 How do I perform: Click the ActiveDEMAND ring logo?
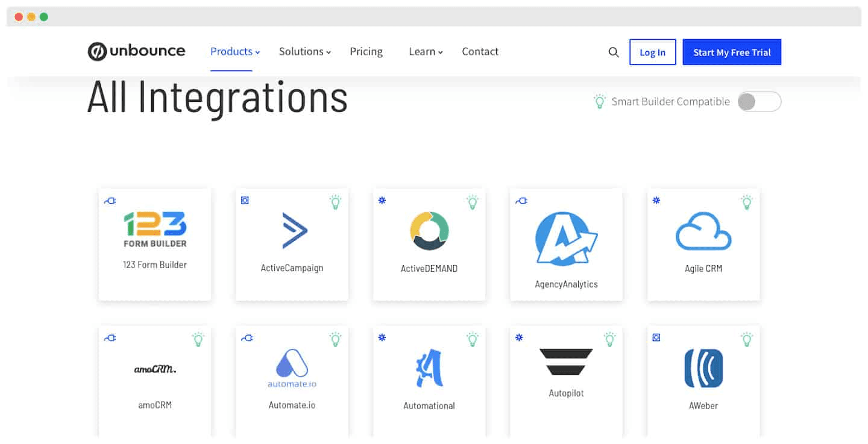coord(429,231)
